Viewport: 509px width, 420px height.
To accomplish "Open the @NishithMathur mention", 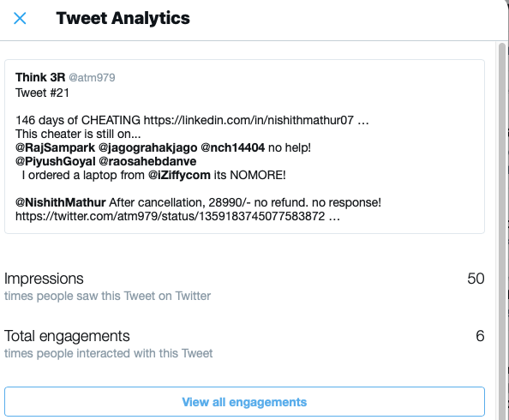I will pos(60,202).
